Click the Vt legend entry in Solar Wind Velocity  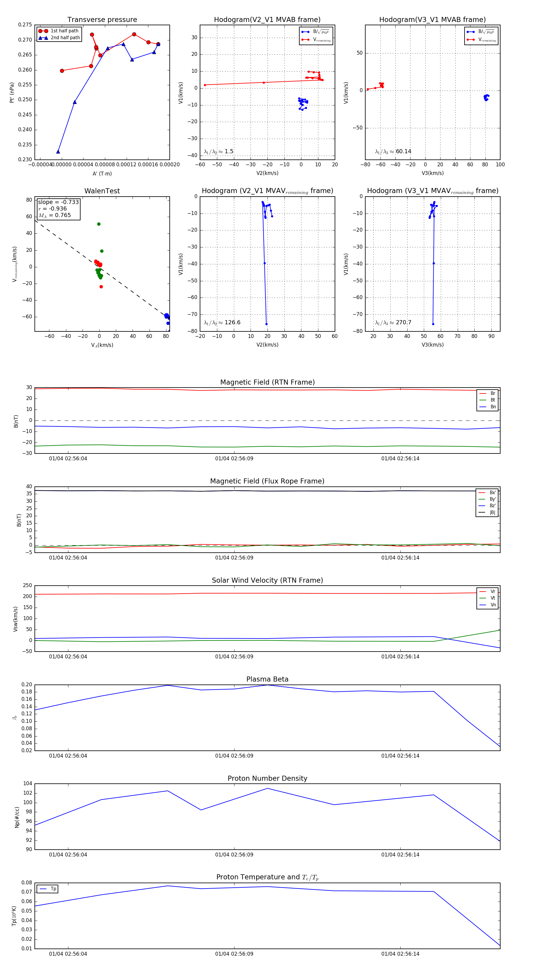tap(487, 598)
